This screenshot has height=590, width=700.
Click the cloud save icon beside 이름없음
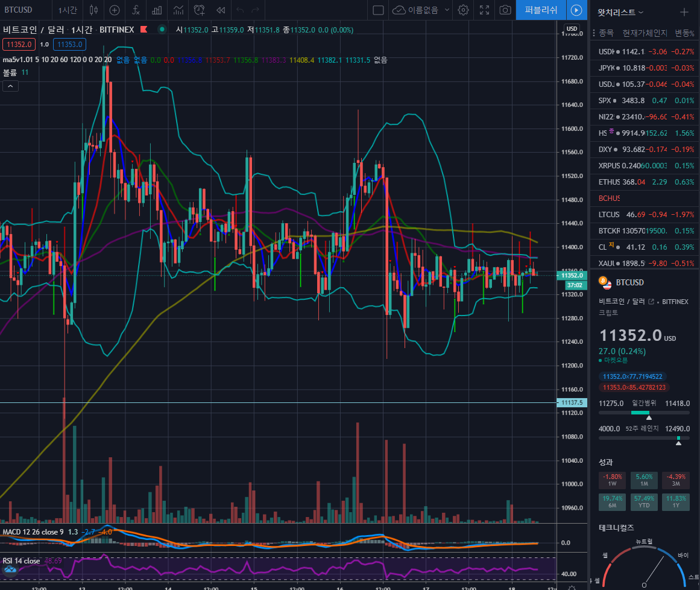pos(399,10)
